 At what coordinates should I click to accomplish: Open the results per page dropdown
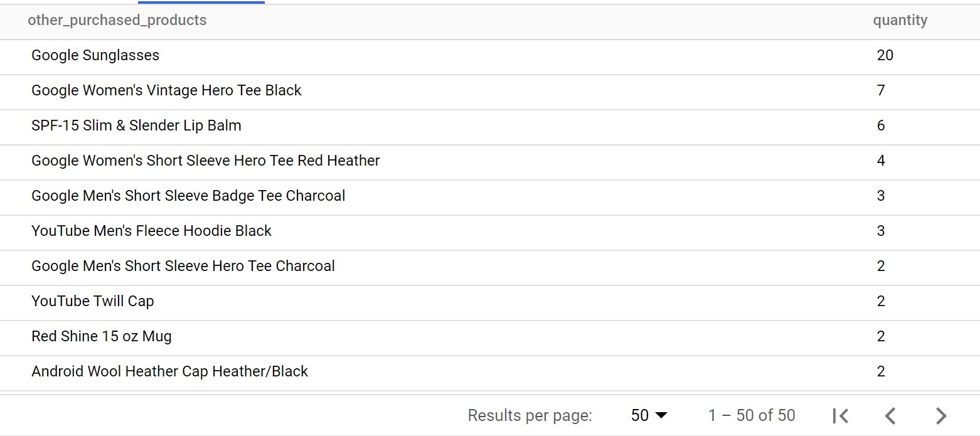pos(649,415)
